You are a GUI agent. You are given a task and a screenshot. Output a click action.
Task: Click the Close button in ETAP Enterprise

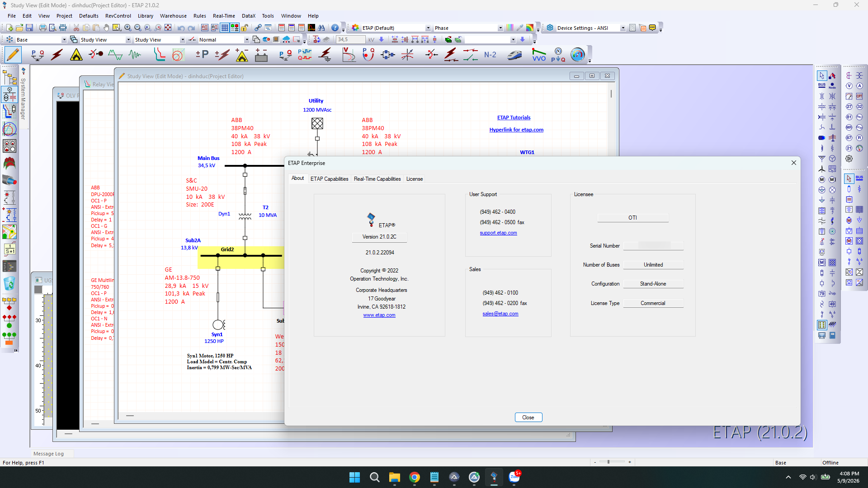(528, 418)
